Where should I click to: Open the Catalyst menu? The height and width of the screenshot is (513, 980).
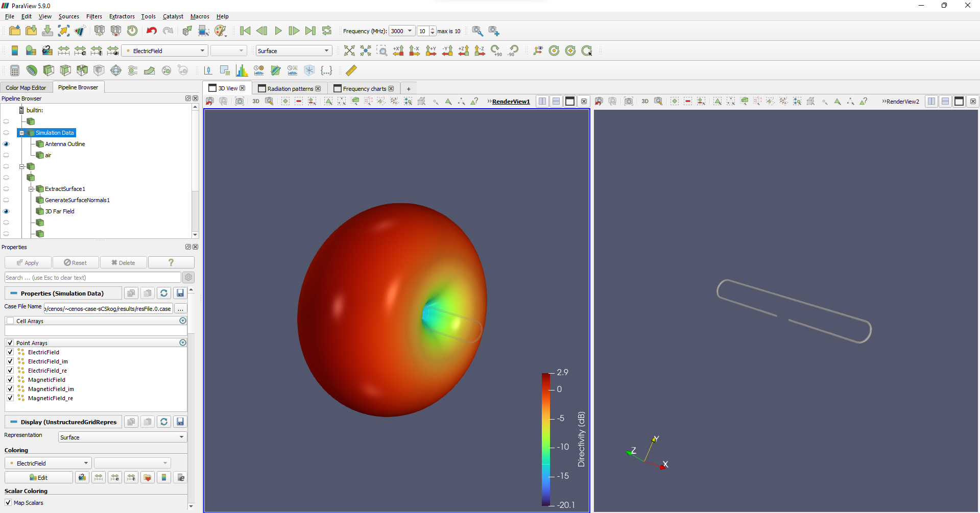point(173,16)
